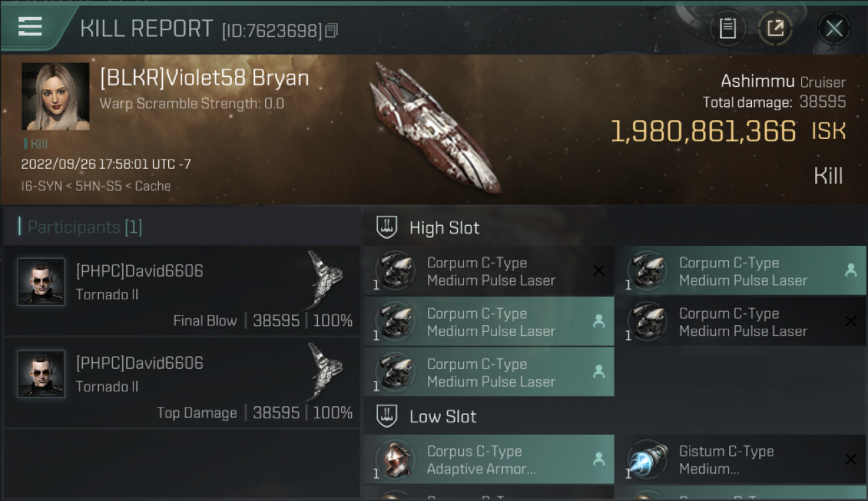Close the kill report window
868x501 pixels.
point(834,29)
